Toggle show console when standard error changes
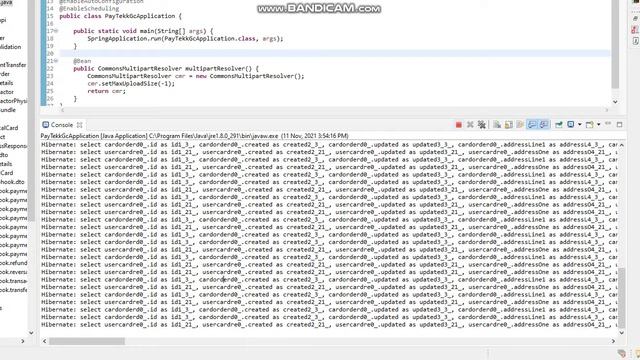Image resolution: width=640 pixels, height=360 pixels. [x=544, y=124]
